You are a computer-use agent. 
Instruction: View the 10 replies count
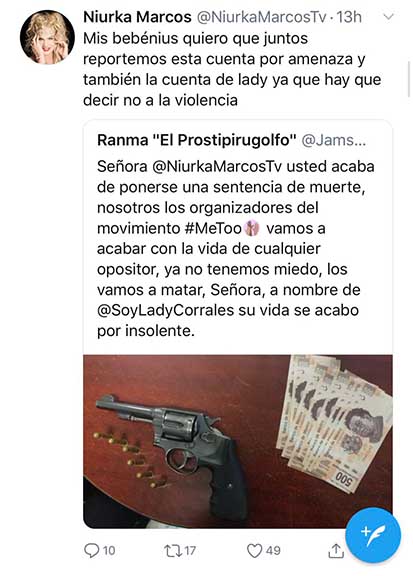coord(109,551)
